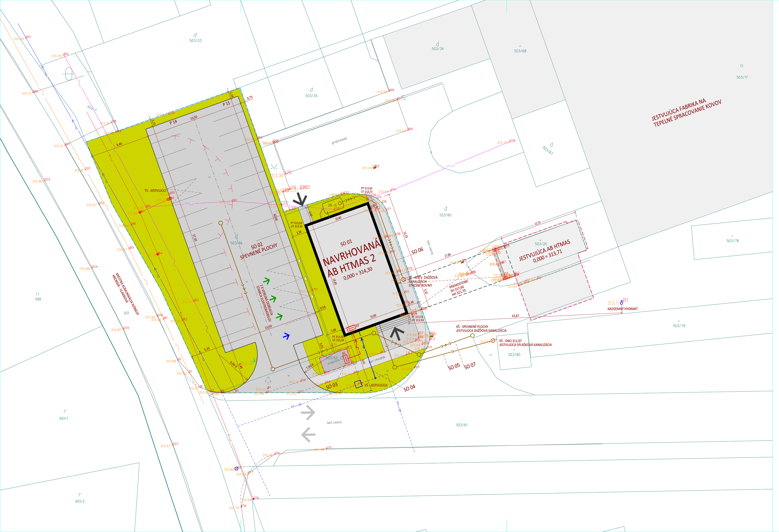Click the black entrance arrow above ZN-D tank
Image resolution: width=779 pixels, height=532 pixels.
(x=300, y=200)
